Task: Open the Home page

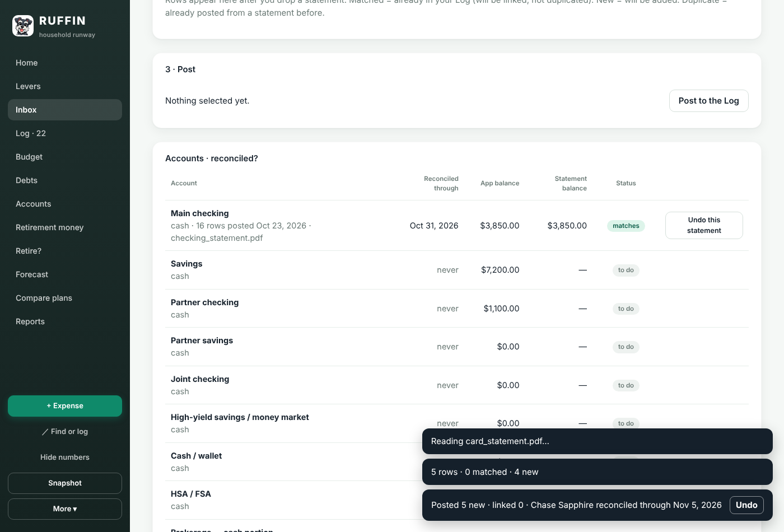Action: point(65,63)
